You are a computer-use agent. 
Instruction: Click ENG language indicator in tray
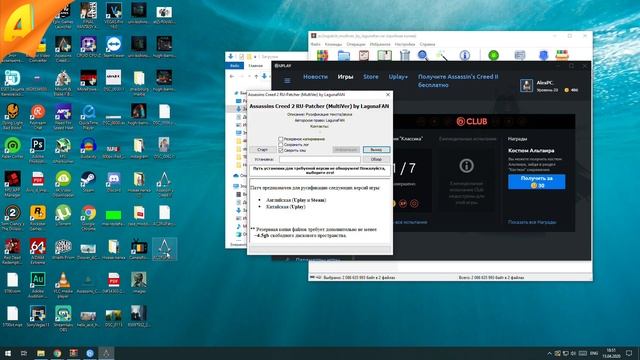[594, 353]
